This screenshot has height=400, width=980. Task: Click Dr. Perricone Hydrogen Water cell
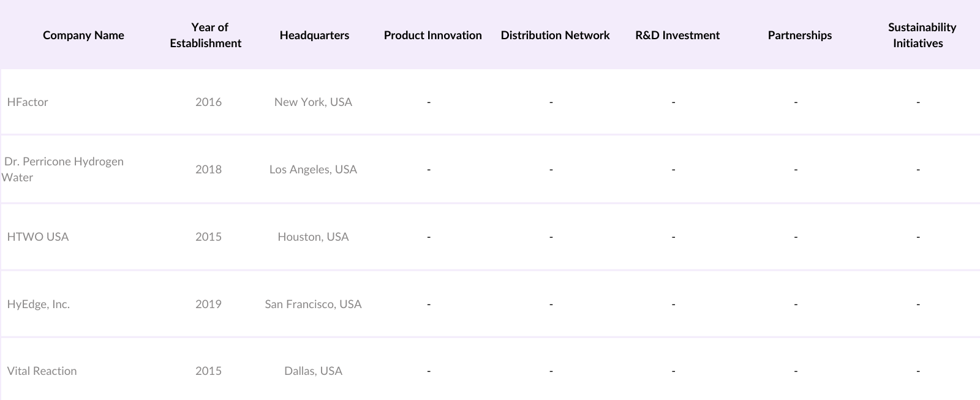coord(64,169)
